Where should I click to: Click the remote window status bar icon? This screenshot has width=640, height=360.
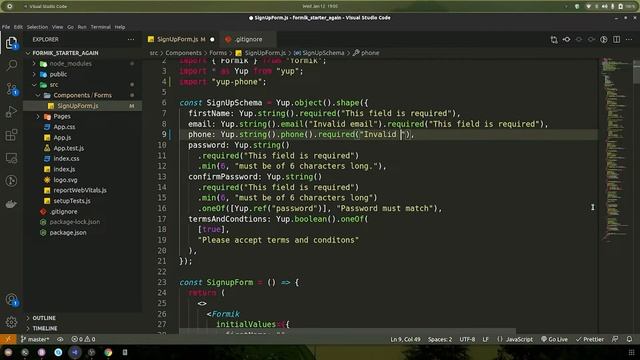(x=8, y=339)
